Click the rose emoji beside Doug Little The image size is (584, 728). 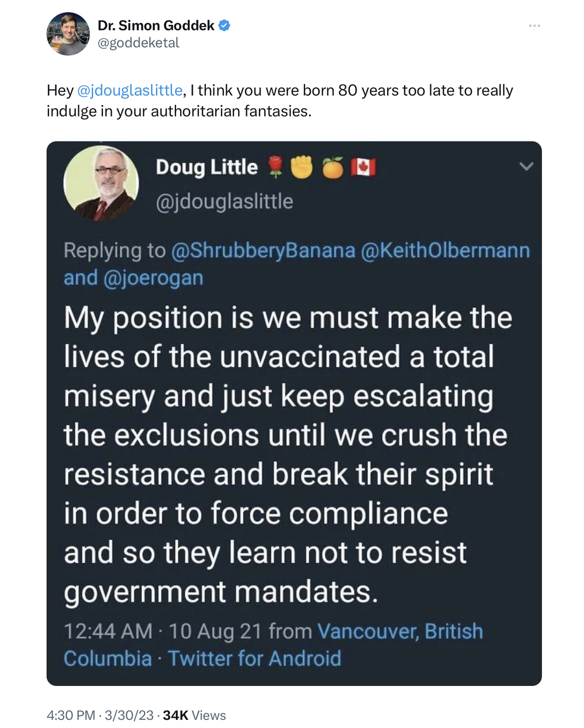coord(276,167)
